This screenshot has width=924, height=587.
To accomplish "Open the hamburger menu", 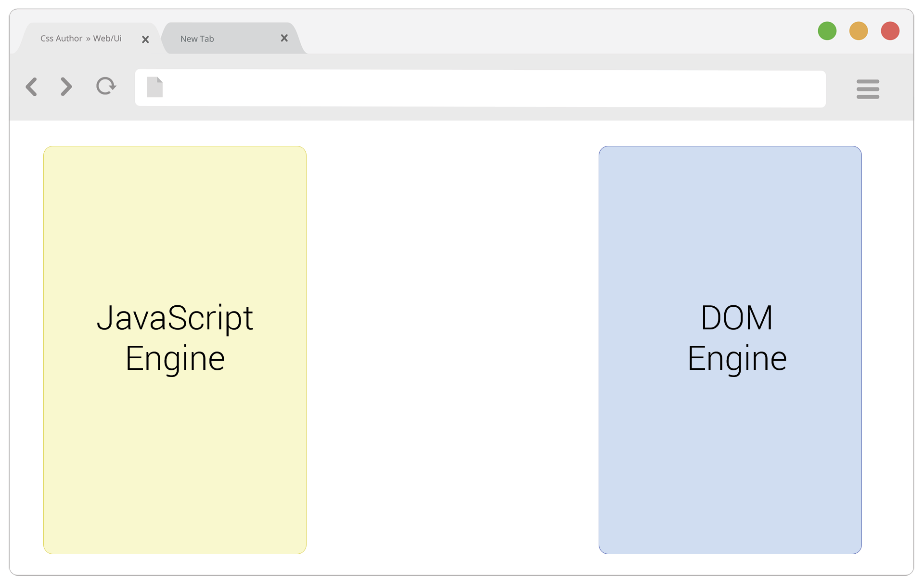I will [x=867, y=89].
